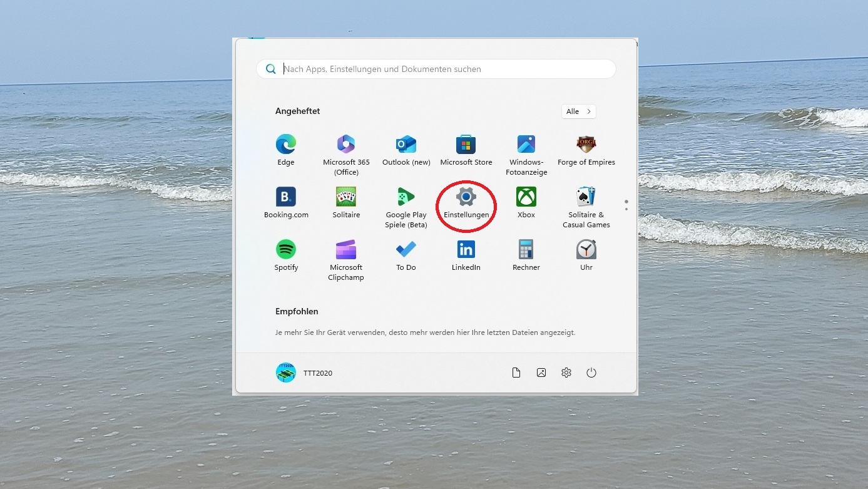Open the settings gear in the footer
Viewport: 868px width, 489px height.
(x=566, y=373)
